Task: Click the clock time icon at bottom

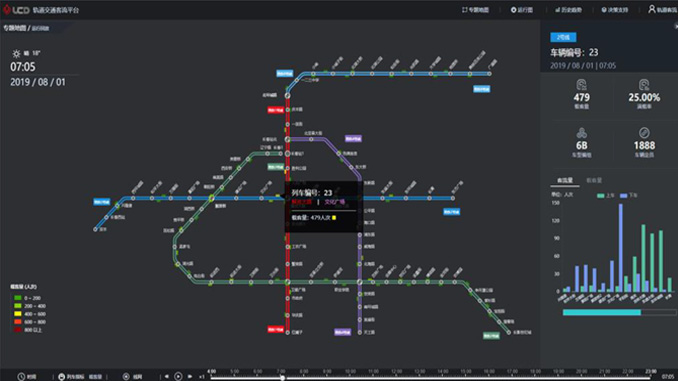Action: tap(21, 377)
